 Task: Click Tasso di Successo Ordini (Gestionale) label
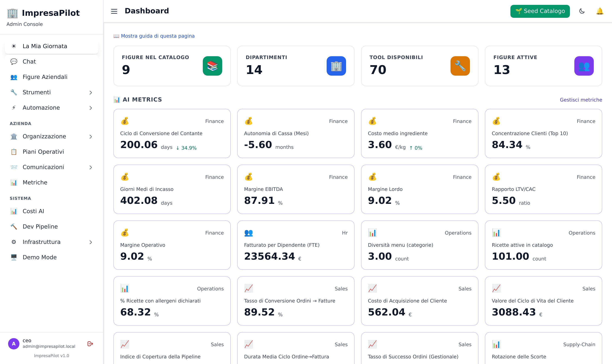[x=413, y=357]
